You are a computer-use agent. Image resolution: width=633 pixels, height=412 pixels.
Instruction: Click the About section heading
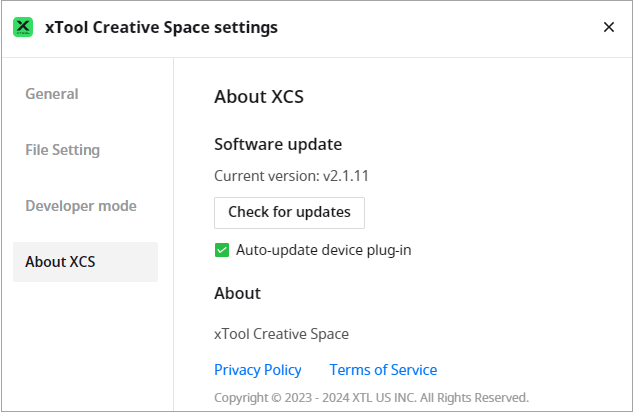pyautogui.click(x=237, y=293)
